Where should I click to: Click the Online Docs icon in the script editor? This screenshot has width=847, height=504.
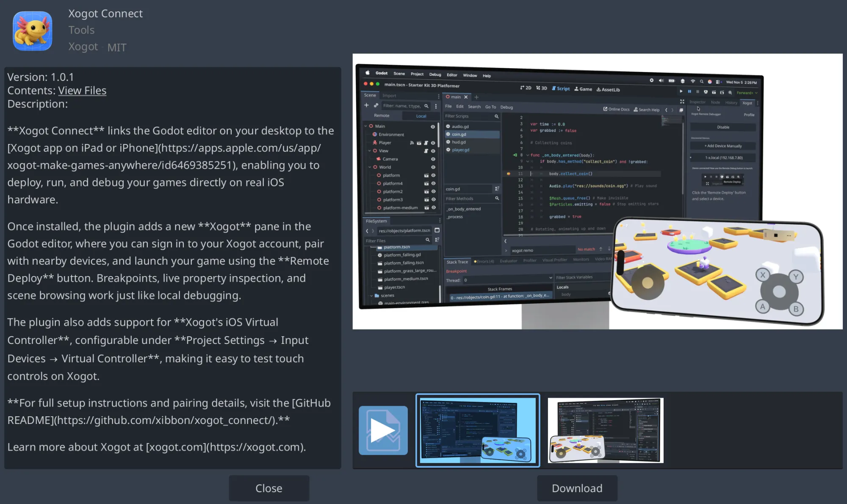[x=606, y=109]
